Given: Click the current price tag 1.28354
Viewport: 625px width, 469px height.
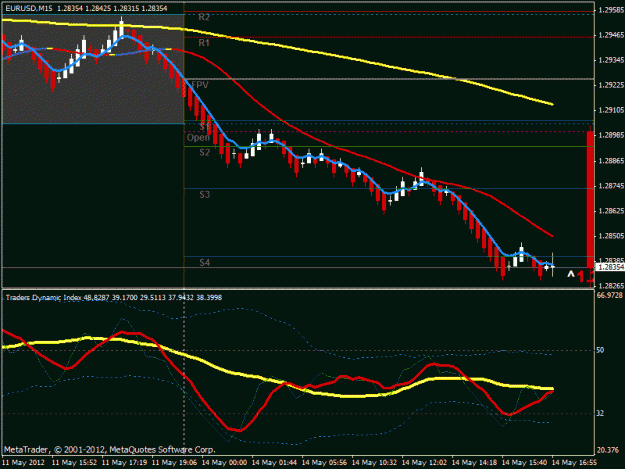Looking at the screenshot, I should point(611,267).
